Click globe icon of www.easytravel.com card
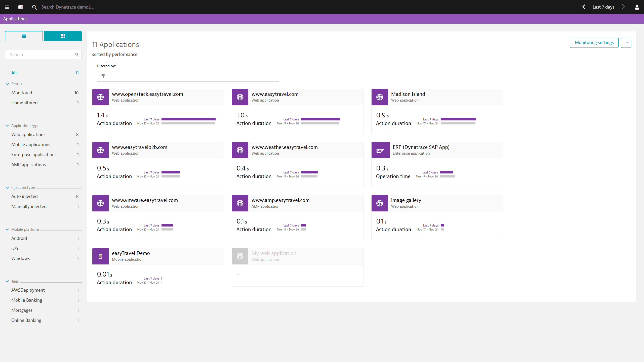The image size is (644, 362). pos(240,97)
